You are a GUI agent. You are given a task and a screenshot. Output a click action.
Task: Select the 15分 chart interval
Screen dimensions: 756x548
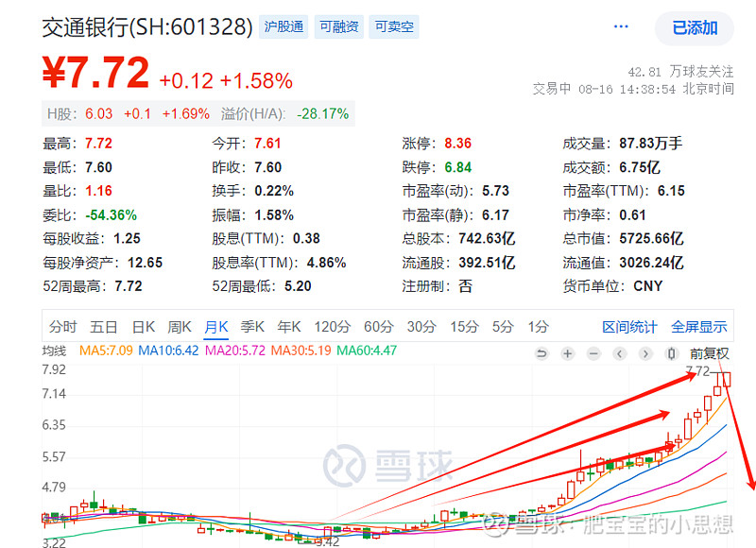pos(464,327)
